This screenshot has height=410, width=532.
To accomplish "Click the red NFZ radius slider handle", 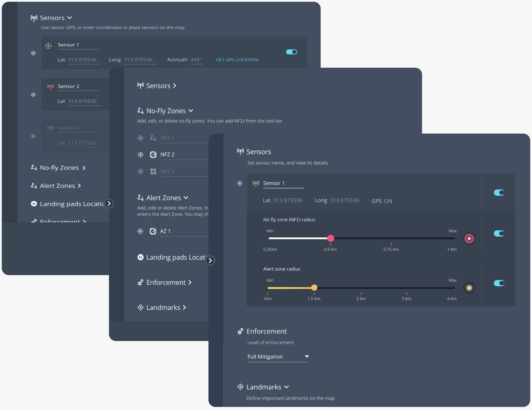I will click(x=330, y=238).
